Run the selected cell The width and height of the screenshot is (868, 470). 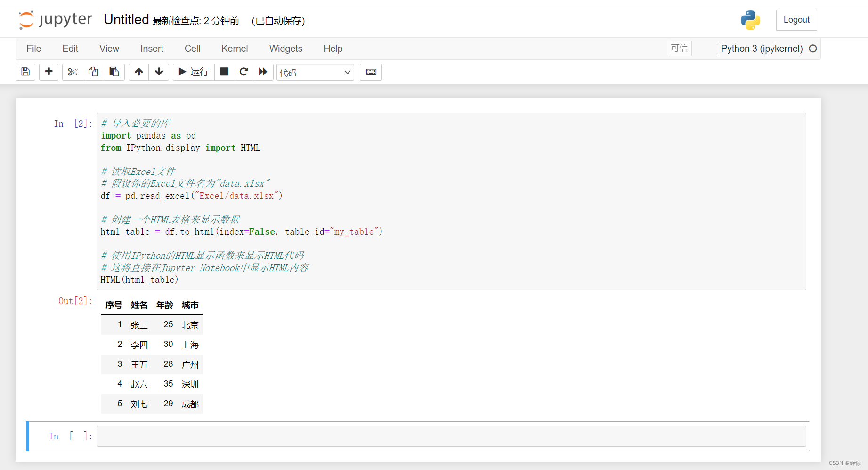[193, 72]
